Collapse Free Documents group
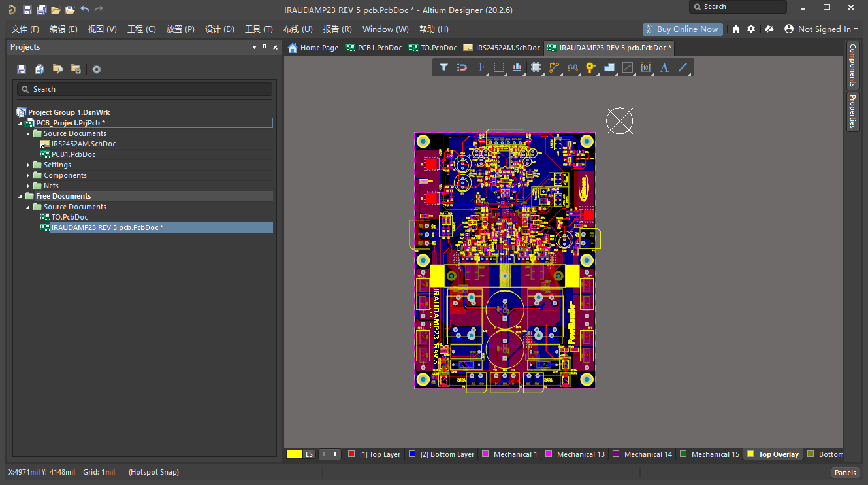This screenshot has width=868, height=485. click(20, 196)
